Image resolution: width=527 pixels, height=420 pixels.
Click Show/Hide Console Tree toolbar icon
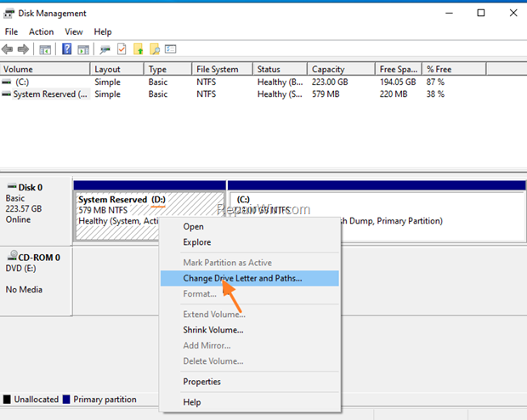(45, 50)
